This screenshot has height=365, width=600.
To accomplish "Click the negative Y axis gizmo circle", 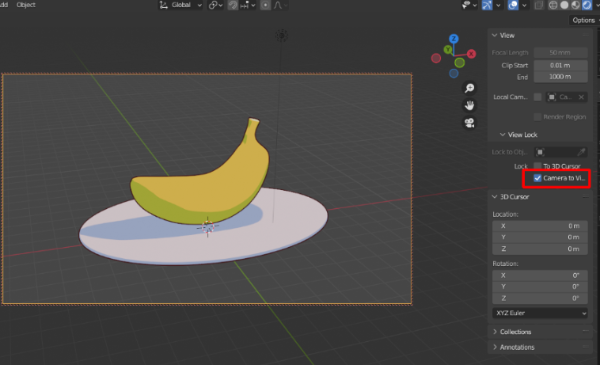I will pyautogui.click(x=460, y=63).
